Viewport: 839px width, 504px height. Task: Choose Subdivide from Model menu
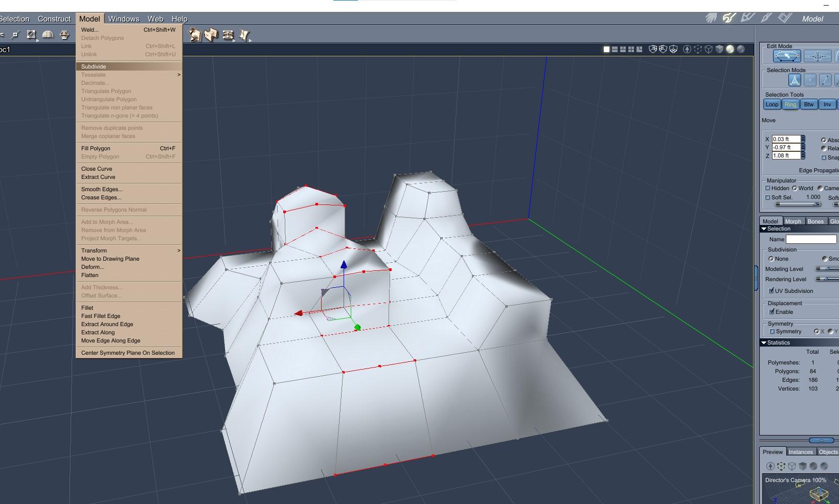129,66
